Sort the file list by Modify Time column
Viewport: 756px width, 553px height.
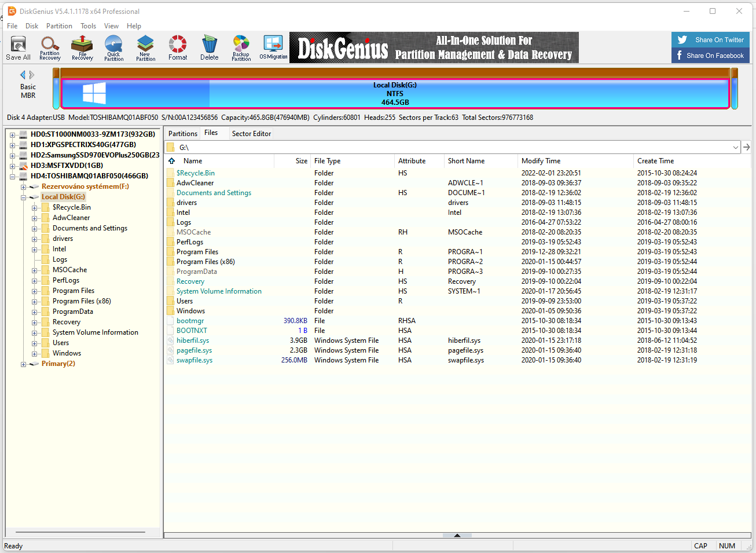(541, 161)
